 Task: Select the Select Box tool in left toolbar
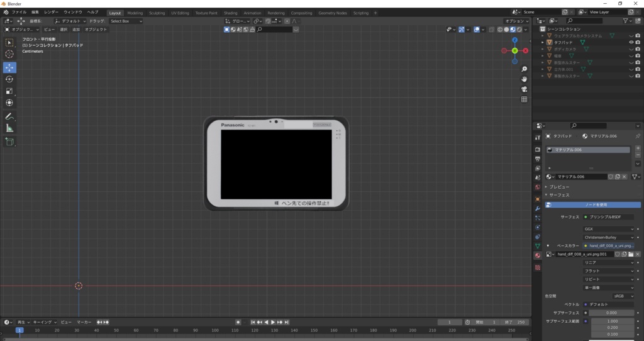(9, 42)
